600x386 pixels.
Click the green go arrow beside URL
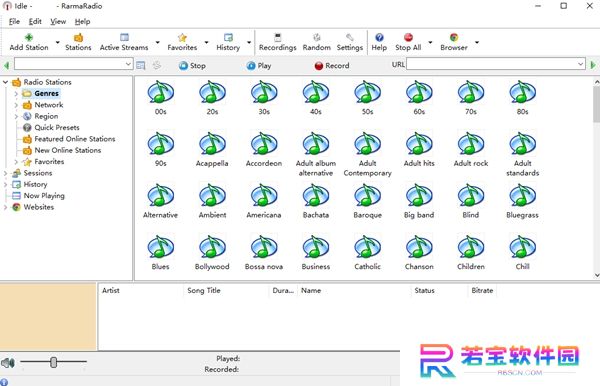[x=593, y=65]
